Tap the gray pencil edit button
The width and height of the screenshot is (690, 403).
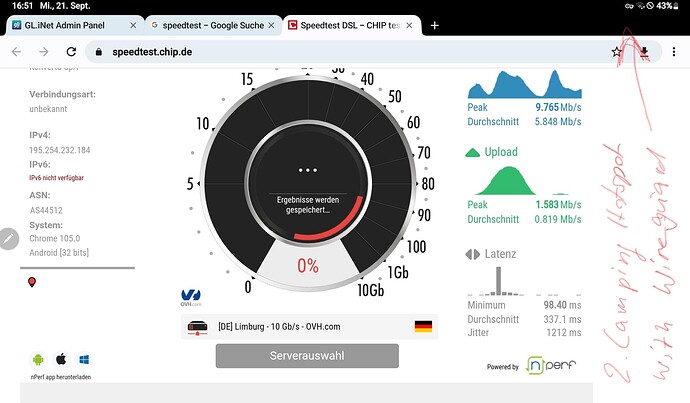8,239
